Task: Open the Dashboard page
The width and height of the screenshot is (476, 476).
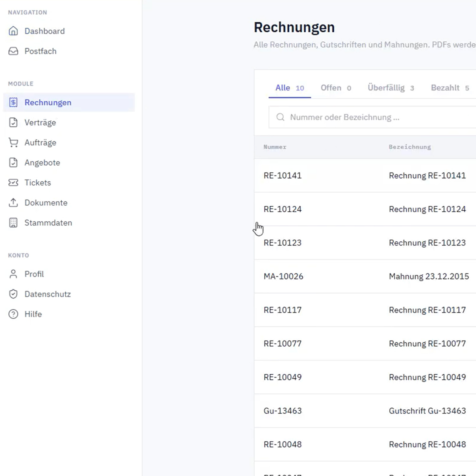Action: 45,31
